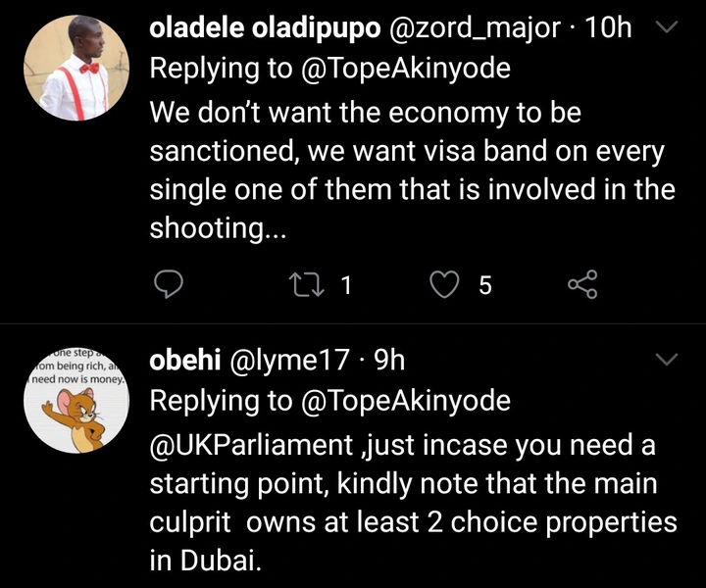The height and width of the screenshot is (588, 706).
Task: Like oladele oladipupo's tweet
Action: [446, 285]
